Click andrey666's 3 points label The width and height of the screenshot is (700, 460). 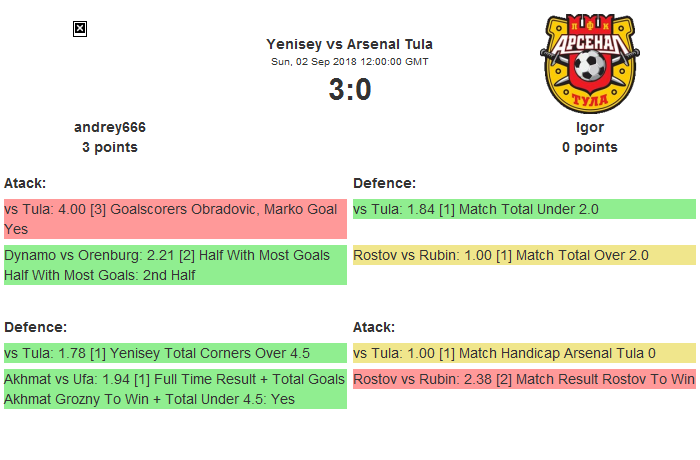coord(110,147)
